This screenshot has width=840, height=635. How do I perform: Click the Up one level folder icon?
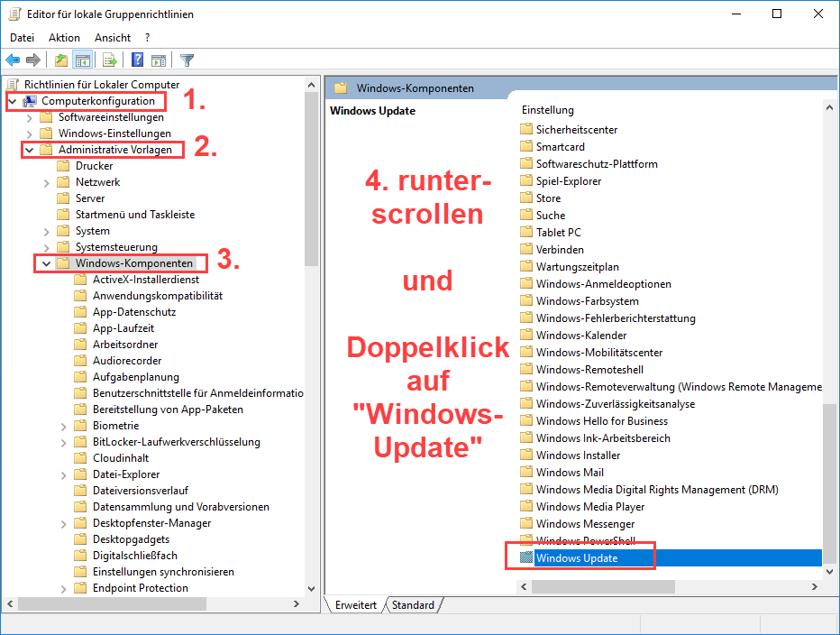pos(61,60)
